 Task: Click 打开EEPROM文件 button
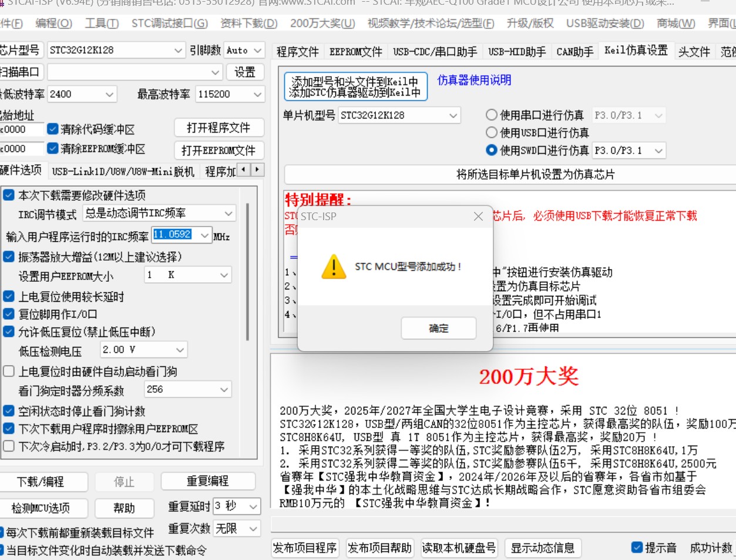(219, 150)
